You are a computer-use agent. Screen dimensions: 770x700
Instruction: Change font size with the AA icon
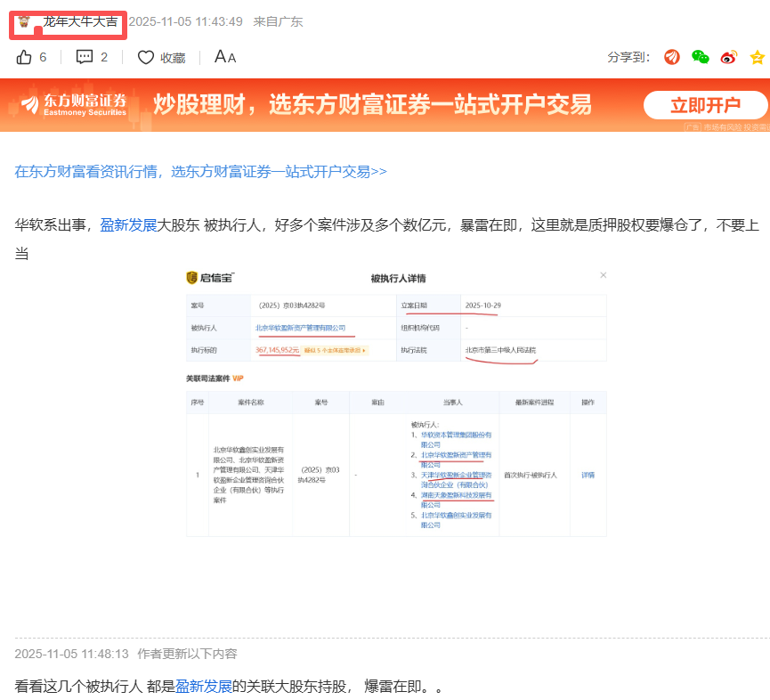click(225, 57)
